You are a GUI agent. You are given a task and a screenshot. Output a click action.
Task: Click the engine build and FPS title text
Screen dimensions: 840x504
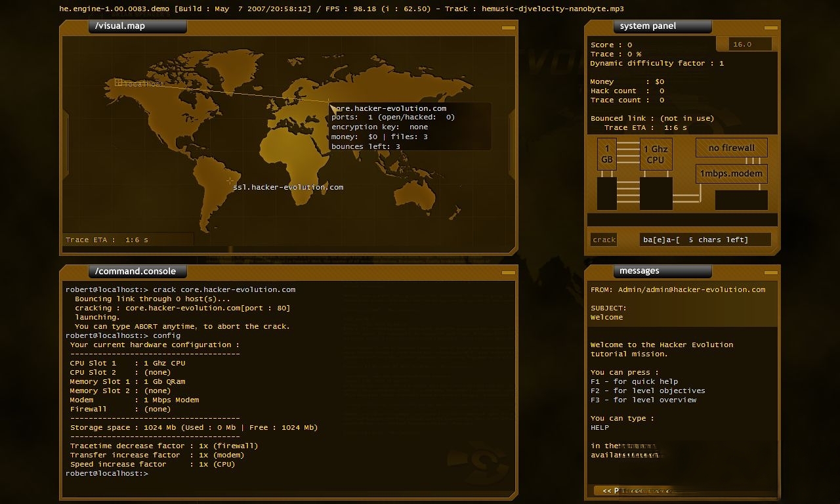[341, 9]
